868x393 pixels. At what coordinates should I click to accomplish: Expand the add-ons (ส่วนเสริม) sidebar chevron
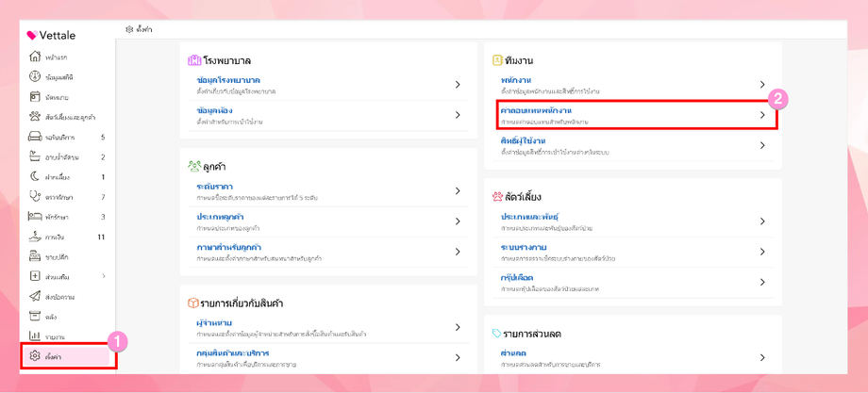click(x=104, y=277)
